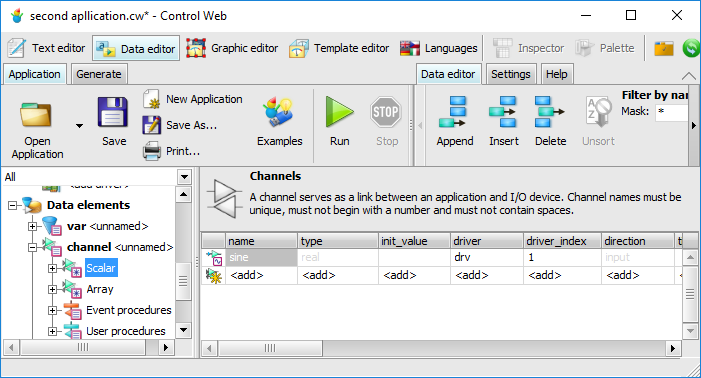Open the Languages flag icon
Screen dimensions: 701x378
click(x=410, y=48)
